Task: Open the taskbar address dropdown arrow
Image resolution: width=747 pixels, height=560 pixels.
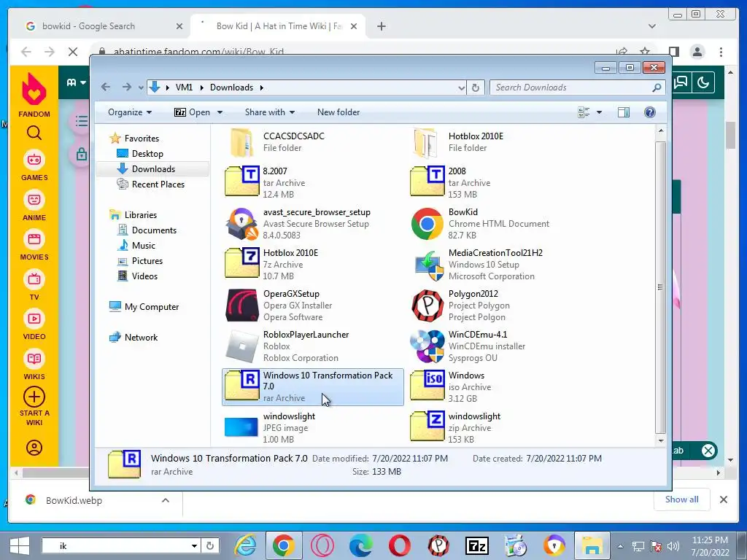Action: [194, 545]
